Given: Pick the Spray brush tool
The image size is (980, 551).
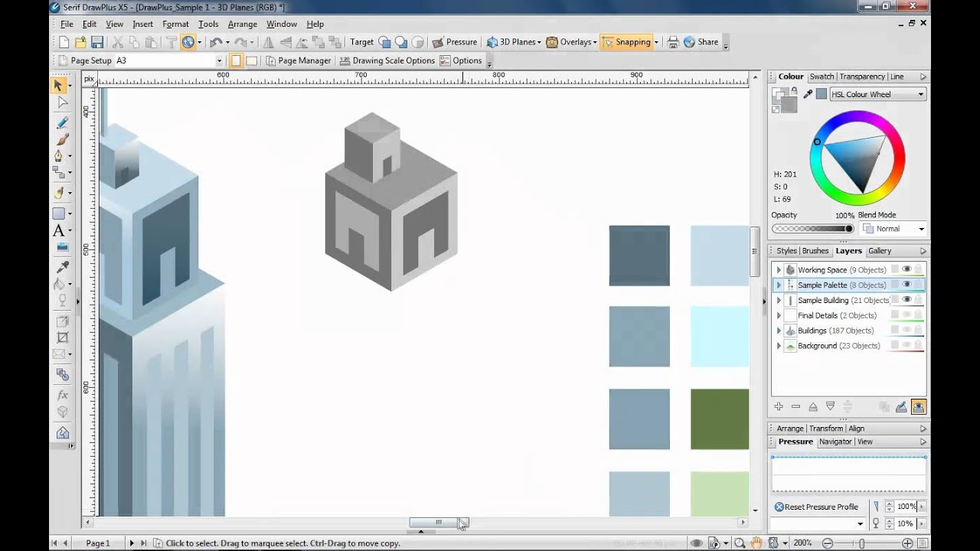Looking at the screenshot, I should coord(60,194).
